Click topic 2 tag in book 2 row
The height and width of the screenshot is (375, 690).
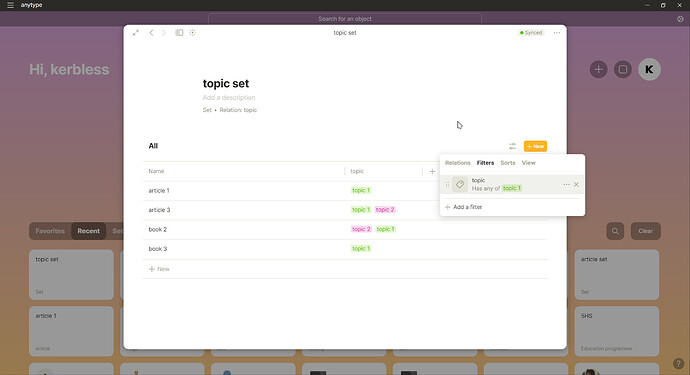pos(361,229)
